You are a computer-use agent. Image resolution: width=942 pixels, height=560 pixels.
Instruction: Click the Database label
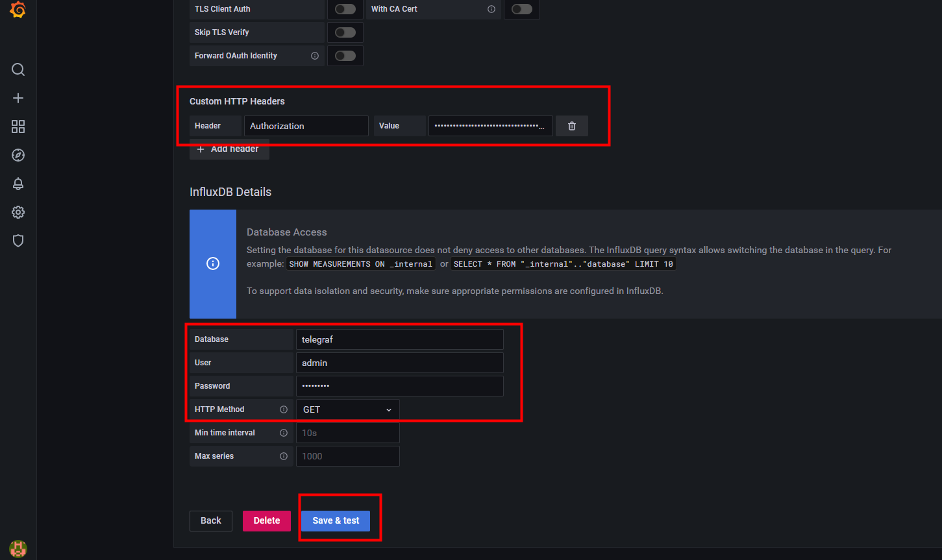coord(212,339)
